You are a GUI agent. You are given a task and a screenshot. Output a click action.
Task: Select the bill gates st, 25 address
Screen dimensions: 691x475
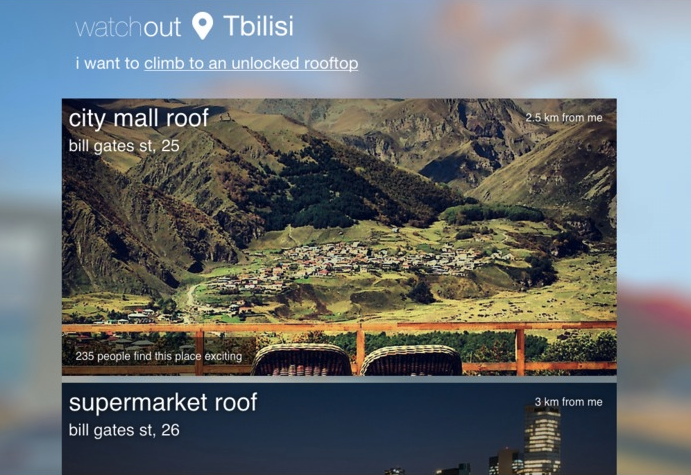(124, 146)
